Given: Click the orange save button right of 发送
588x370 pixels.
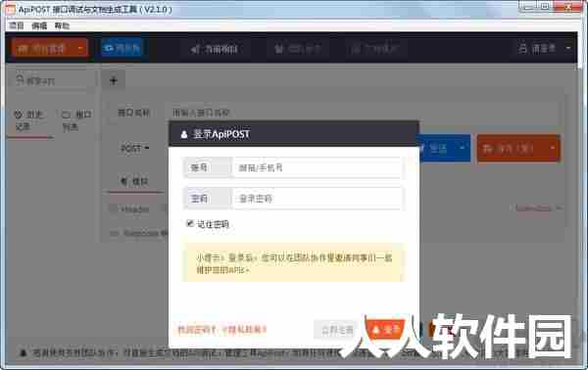Looking at the screenshot, I should (511, 149).
